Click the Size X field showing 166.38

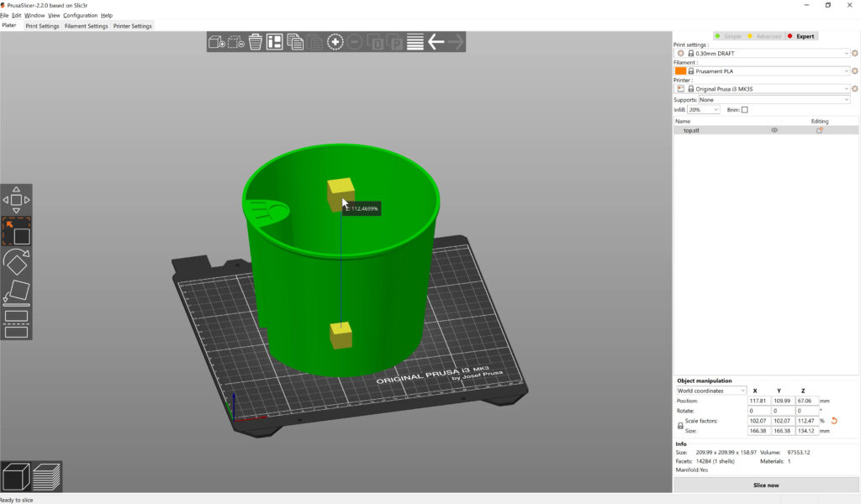click(x=758, y=431)
